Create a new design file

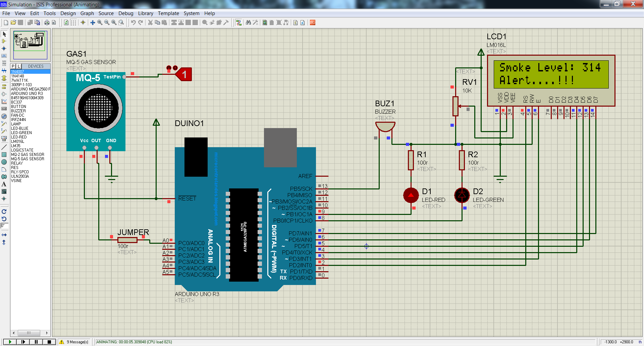6,22
